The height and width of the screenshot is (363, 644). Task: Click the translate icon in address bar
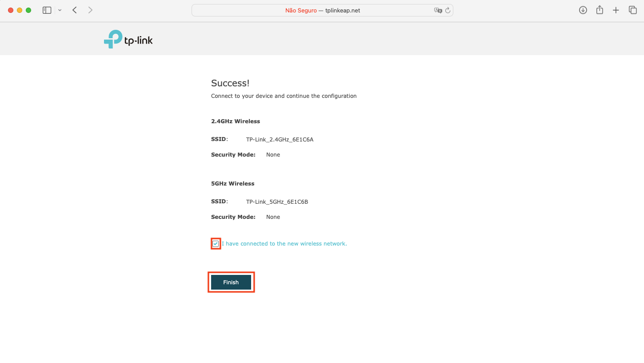point(438,10)
